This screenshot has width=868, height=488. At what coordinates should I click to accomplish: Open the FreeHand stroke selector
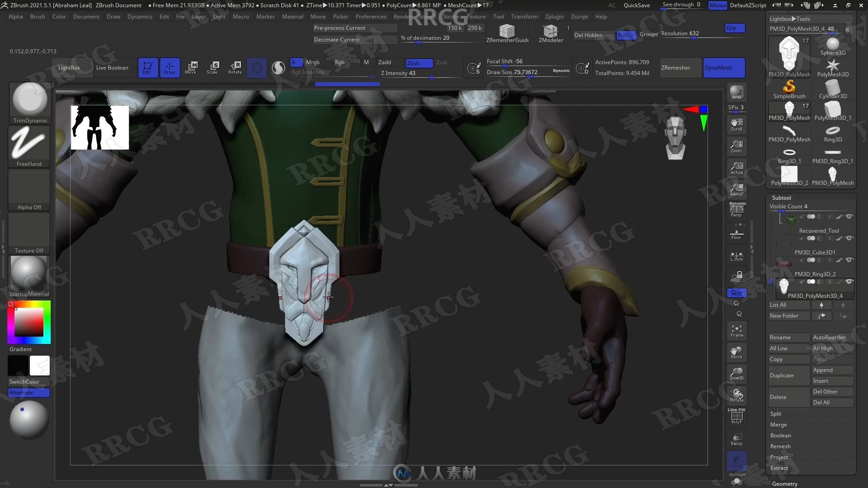[29, 146]
